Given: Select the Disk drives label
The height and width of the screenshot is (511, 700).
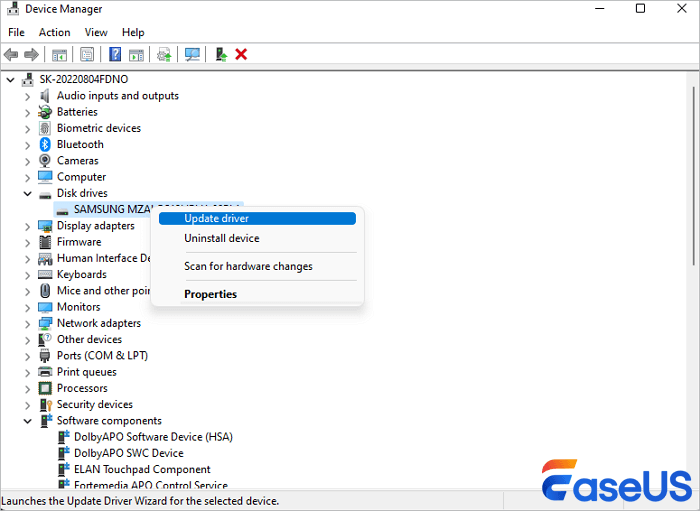Looking at the screenshot, I should coord(82,193).
